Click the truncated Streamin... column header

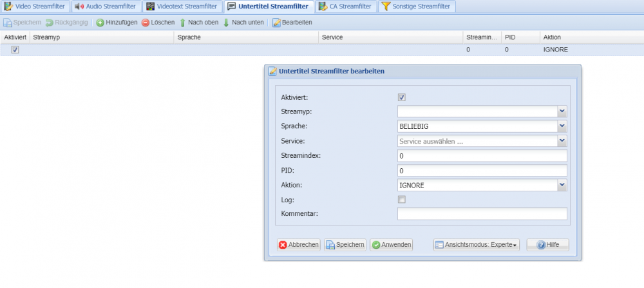coord(482,37)
